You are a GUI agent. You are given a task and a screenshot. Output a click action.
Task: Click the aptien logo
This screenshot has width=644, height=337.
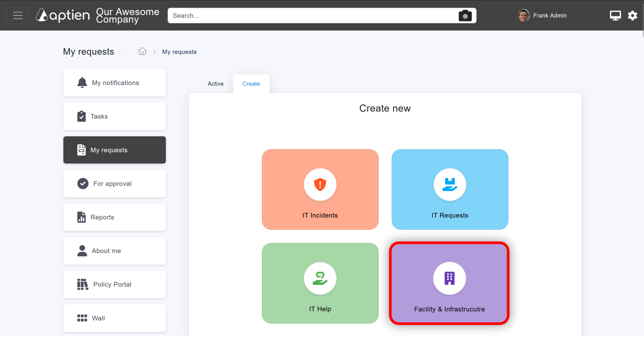[x=63, y=15]
